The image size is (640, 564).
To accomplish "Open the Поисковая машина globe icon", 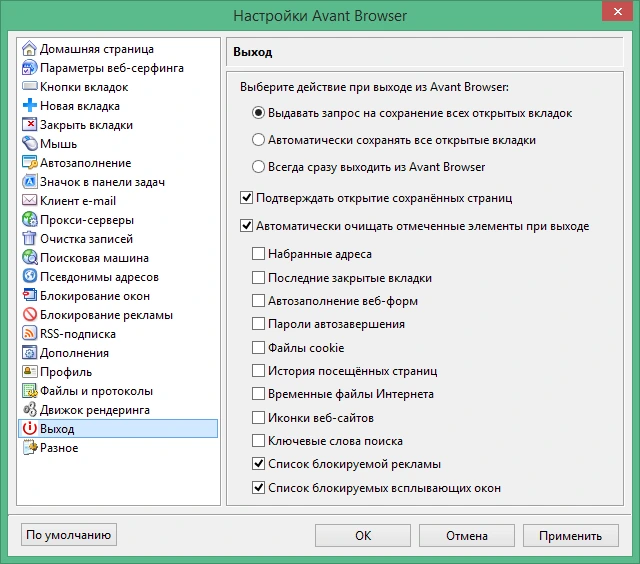I will pyautogui.click(x=29, y=258).
